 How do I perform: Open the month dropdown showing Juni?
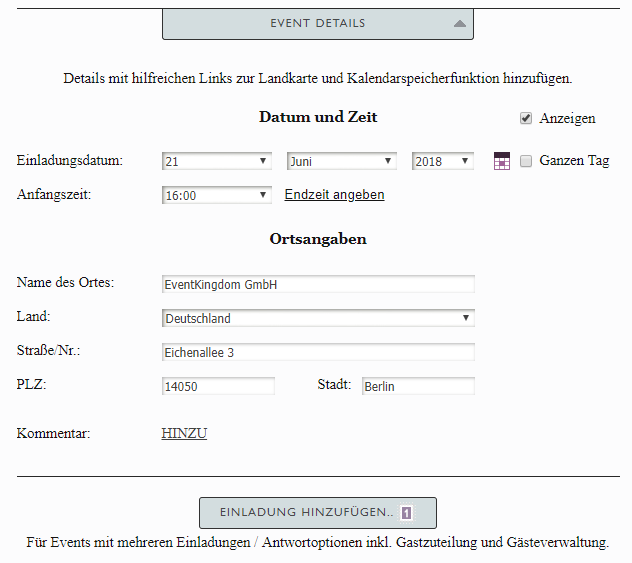coord(342,161)
